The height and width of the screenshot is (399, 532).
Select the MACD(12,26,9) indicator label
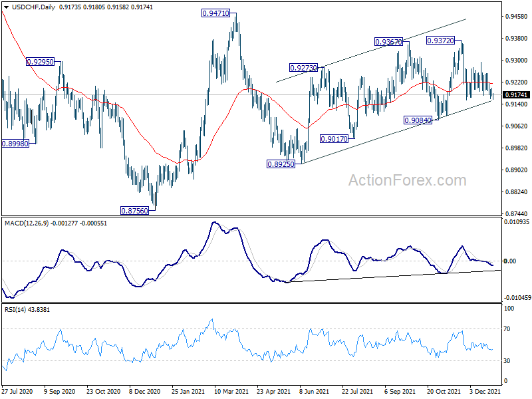(27, 223)
